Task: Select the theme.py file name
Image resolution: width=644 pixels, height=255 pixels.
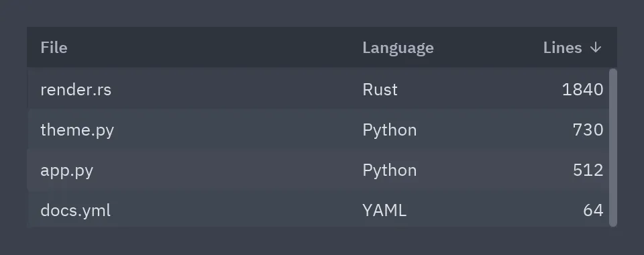Action: [x=77, y=130]
